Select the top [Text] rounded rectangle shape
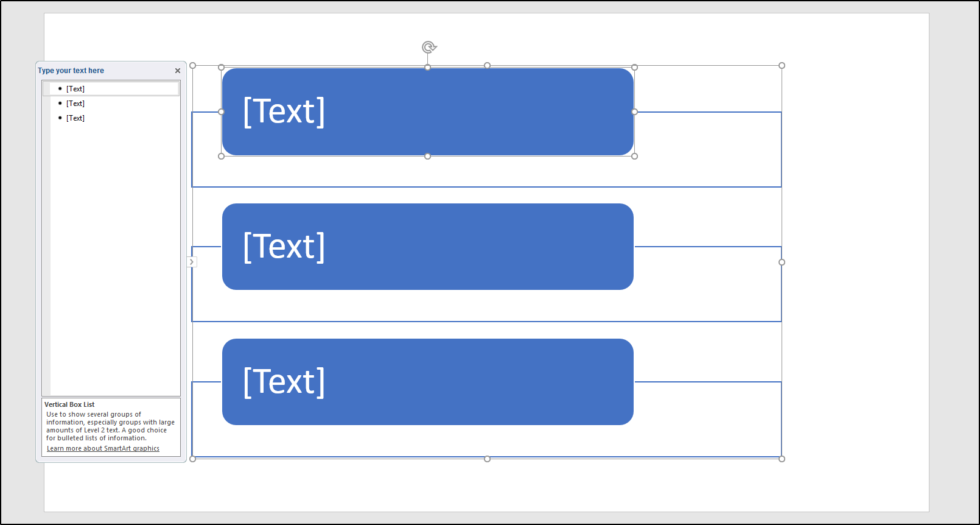Screen dimensions: 980x525 pos(427,111)
